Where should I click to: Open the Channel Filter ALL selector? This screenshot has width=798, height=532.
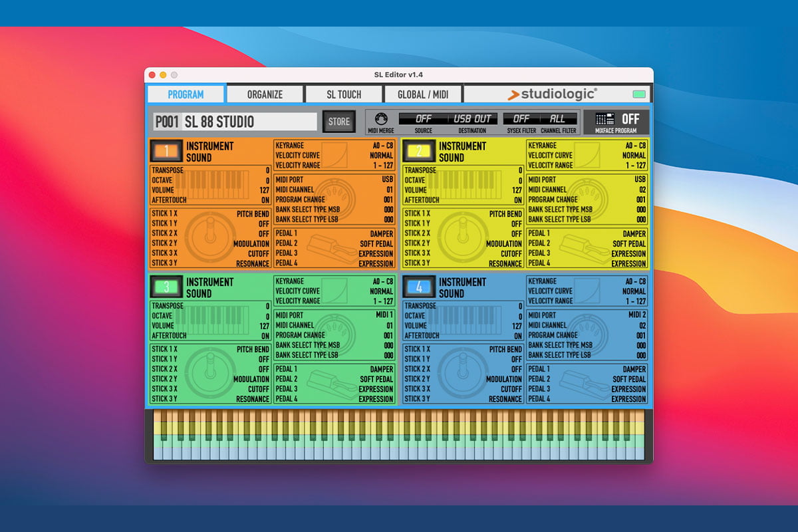tap(557, 118)
